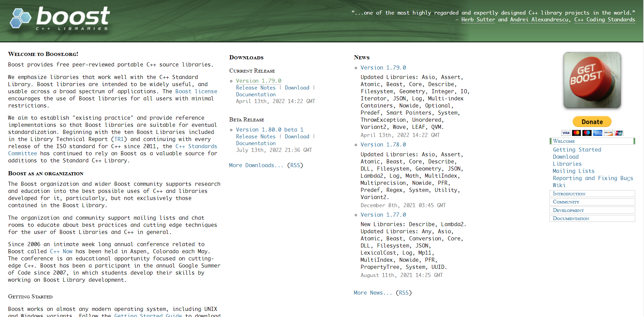
Task: Open the RSS link beside More Downloads
Action: [x=295, y=165]
